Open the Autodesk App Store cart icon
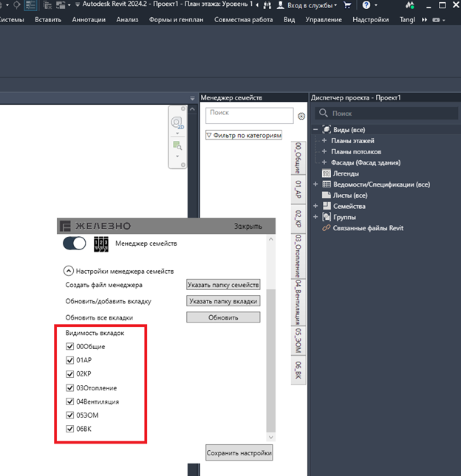The image size is (461, 476). [x=346, y=5]
